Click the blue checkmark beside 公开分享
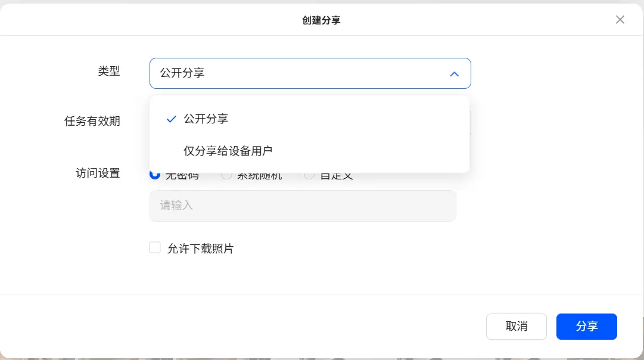 172,119
